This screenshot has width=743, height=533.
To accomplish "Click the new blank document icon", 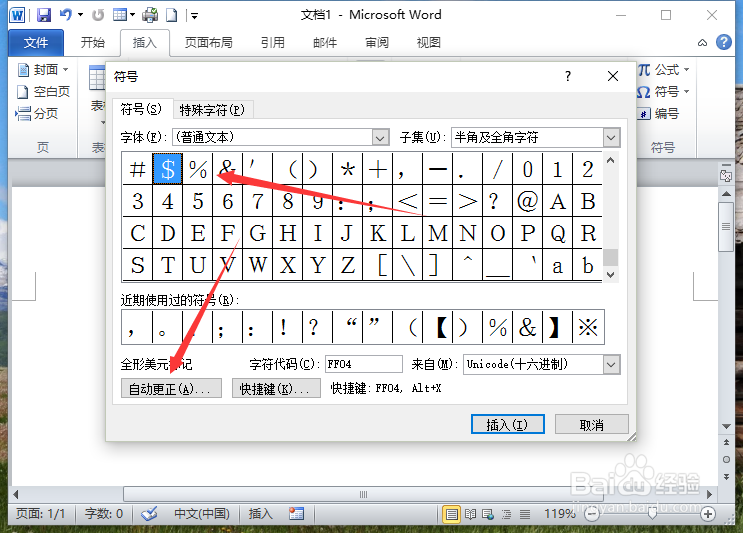I will [x=172, y=15].
